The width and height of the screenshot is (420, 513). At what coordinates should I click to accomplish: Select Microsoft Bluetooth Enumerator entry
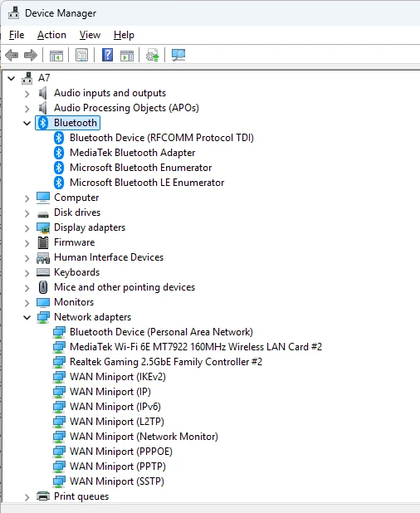click(x=140, y=168)
